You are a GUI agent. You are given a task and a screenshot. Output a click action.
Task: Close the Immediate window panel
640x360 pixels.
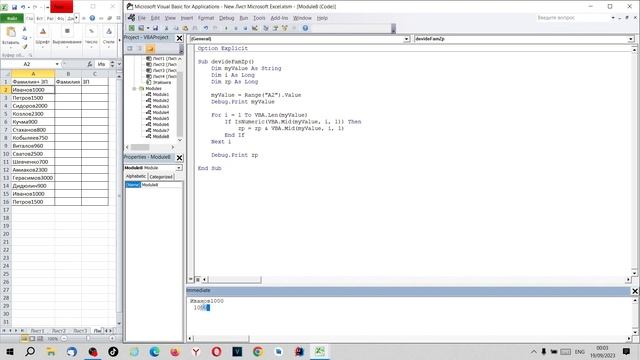click(635, 291)
